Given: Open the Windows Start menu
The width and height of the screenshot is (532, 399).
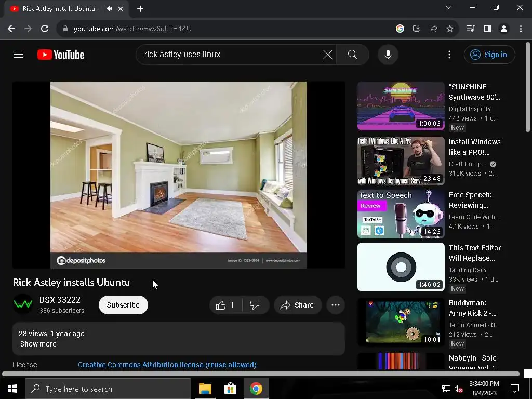Looking at the screenshot, I should [12, 389].
